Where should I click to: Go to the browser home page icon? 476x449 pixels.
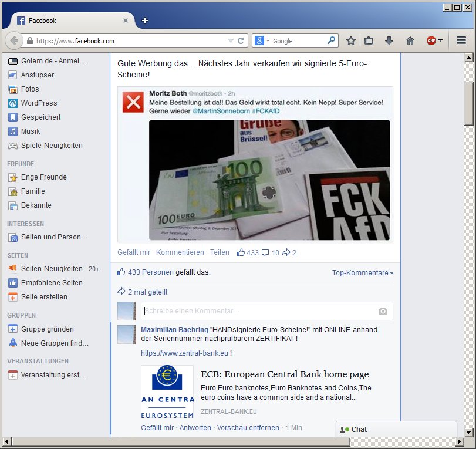click(410, 40)
